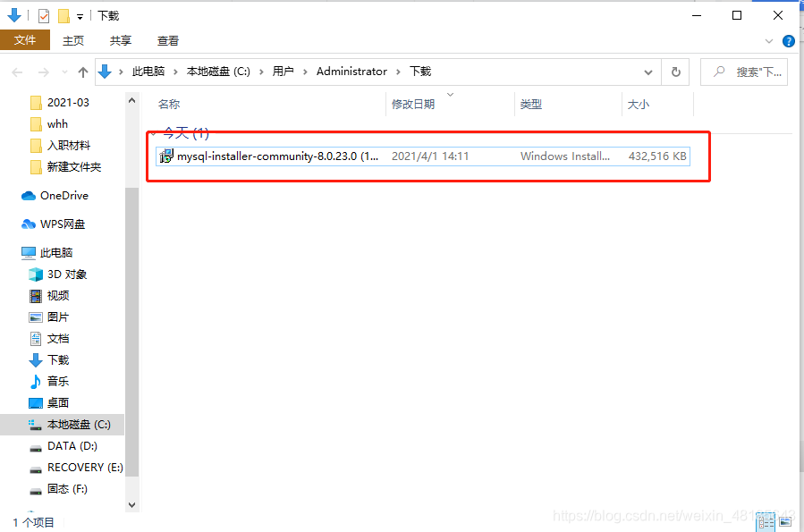Sort by the 类型 column header
Screen dimensions: 804x532
point(530,104)
